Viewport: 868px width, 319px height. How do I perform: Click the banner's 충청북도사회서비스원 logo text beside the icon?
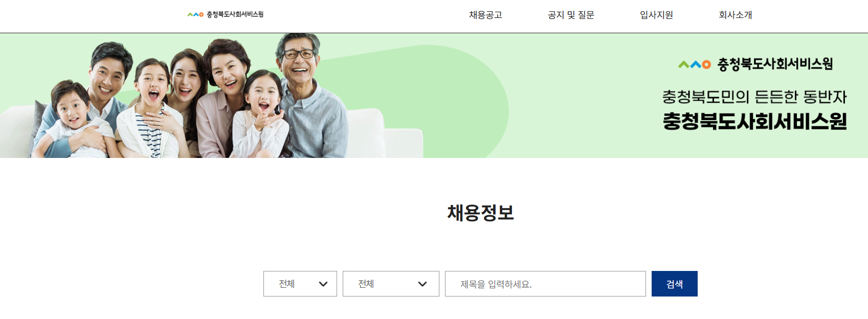775,64
